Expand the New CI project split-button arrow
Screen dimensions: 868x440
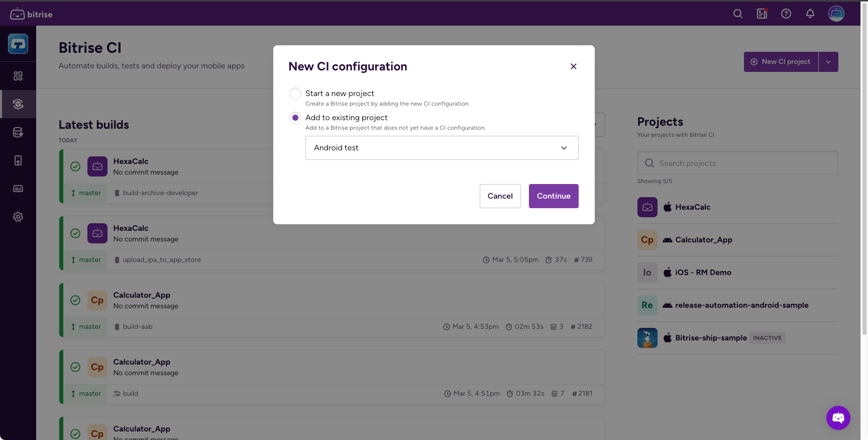[x=828, y=61]
